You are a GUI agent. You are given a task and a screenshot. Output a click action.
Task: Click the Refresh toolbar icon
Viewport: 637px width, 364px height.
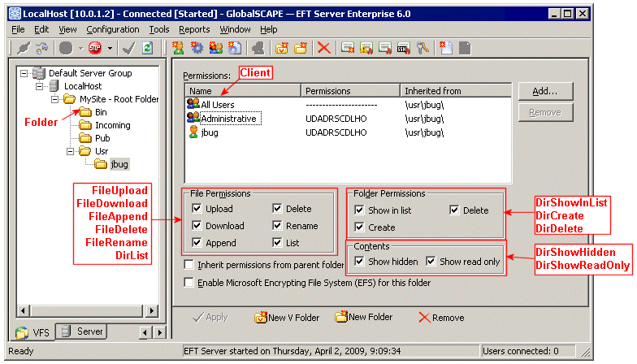[x=147, y=49]
